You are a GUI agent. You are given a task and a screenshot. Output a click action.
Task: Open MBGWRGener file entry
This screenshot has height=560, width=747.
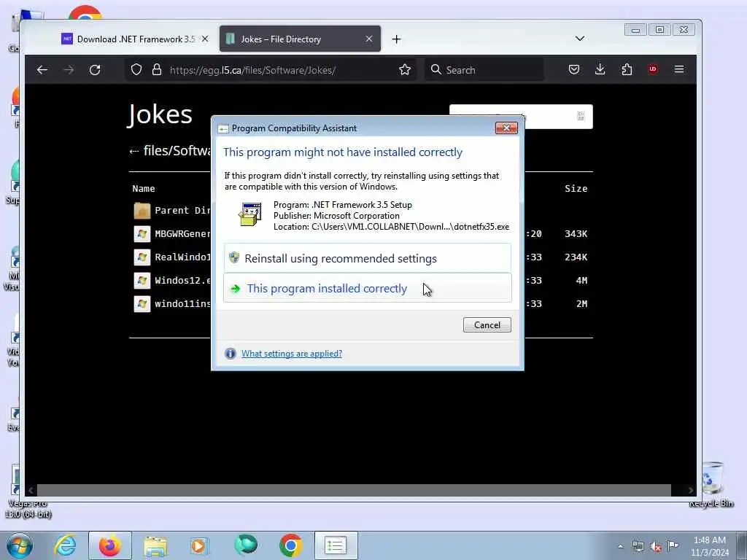[182, 234]
